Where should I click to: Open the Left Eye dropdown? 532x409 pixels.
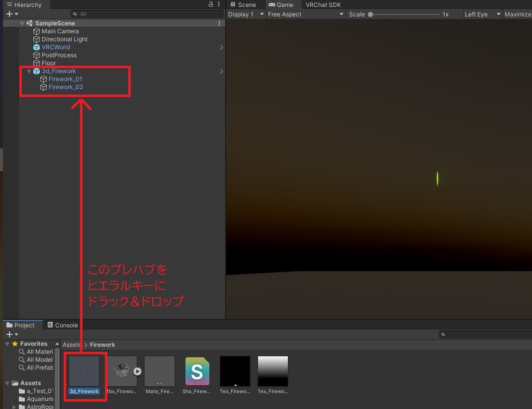tap(483, 14)
